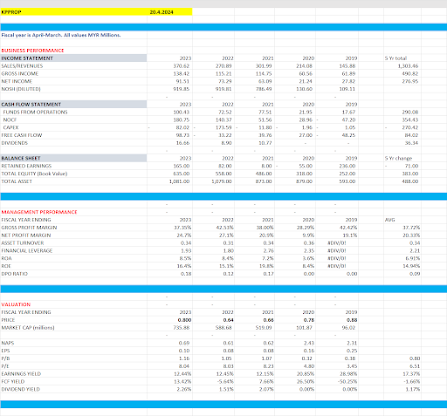Image resolution: width=447 pixels, height=416 pixels.
Task: Select net profit margin value 24.7%
Action: [184, 235]
